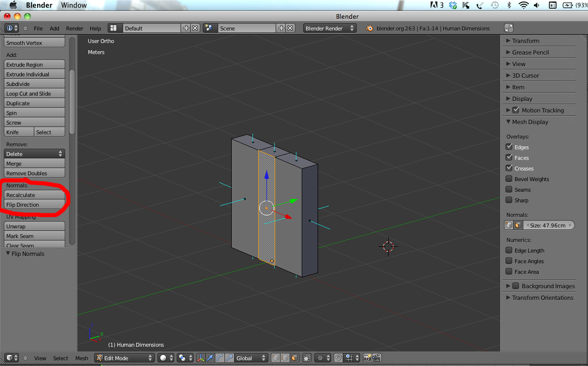Open the macOS Window menu
The height and width of the screenshot is (366, 588).
74,5
